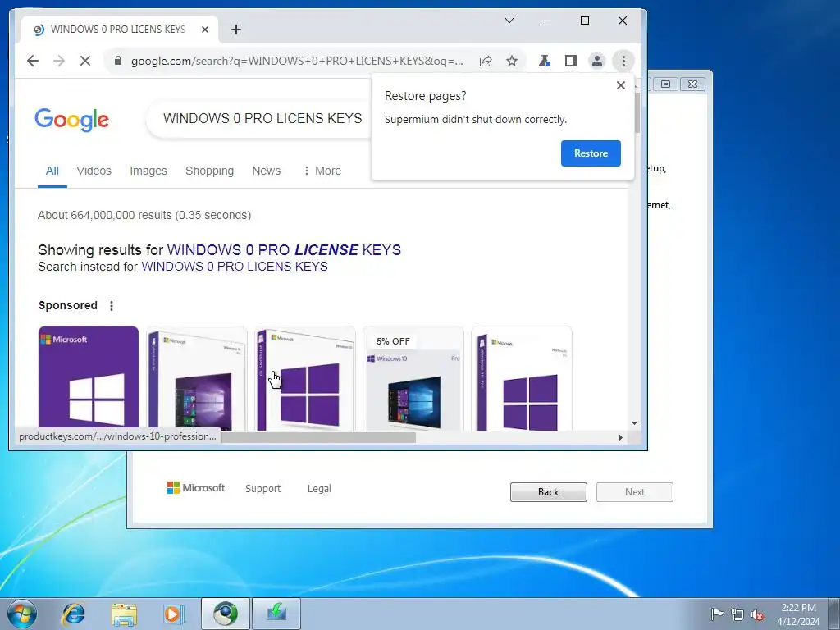Click the lock icon in the address bar
Screen dimensions: 840x630
tap(118, 61)
